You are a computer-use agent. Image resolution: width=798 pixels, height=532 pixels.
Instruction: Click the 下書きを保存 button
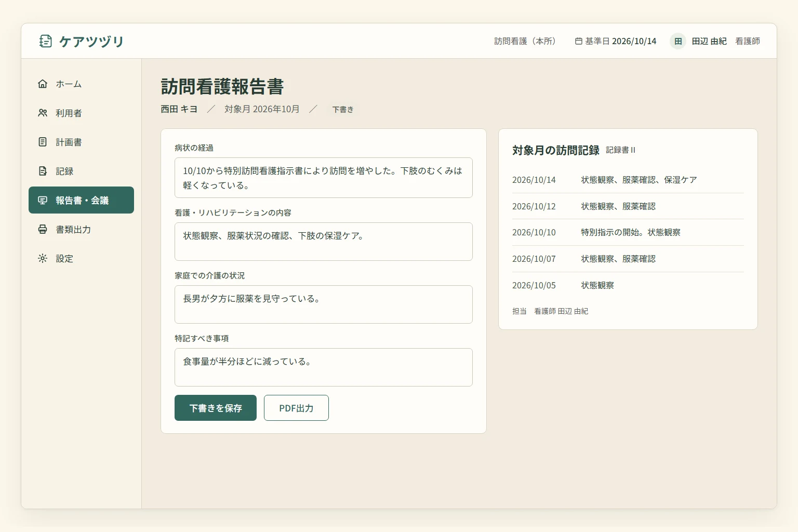pyautogui.click(x=216, y=408)
